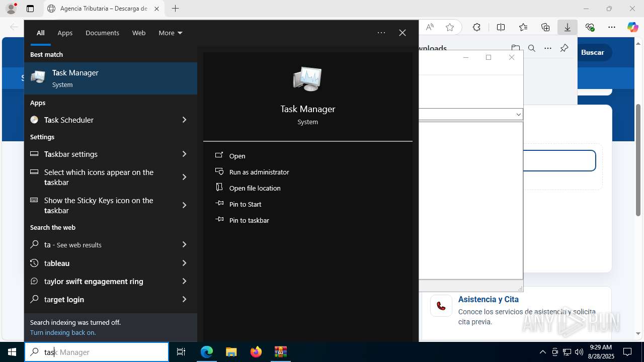Open notification center icon
644x362 pixels.
[627, 352]
